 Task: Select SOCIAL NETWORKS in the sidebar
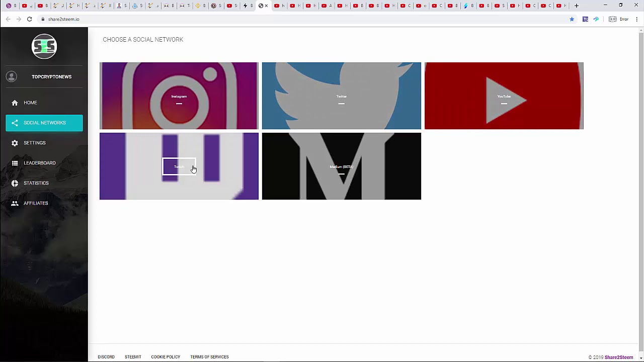[44, 123]
